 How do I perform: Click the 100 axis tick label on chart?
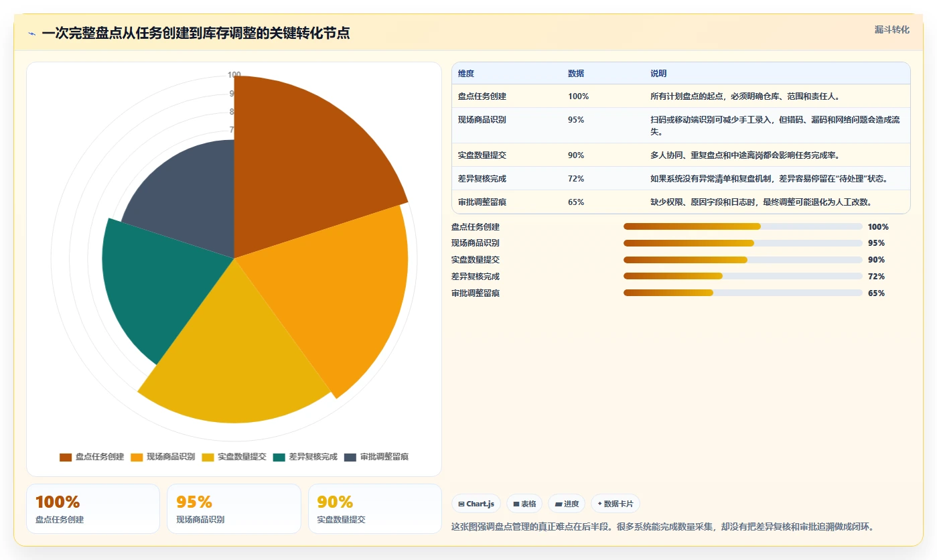click(x=234, y=75)
